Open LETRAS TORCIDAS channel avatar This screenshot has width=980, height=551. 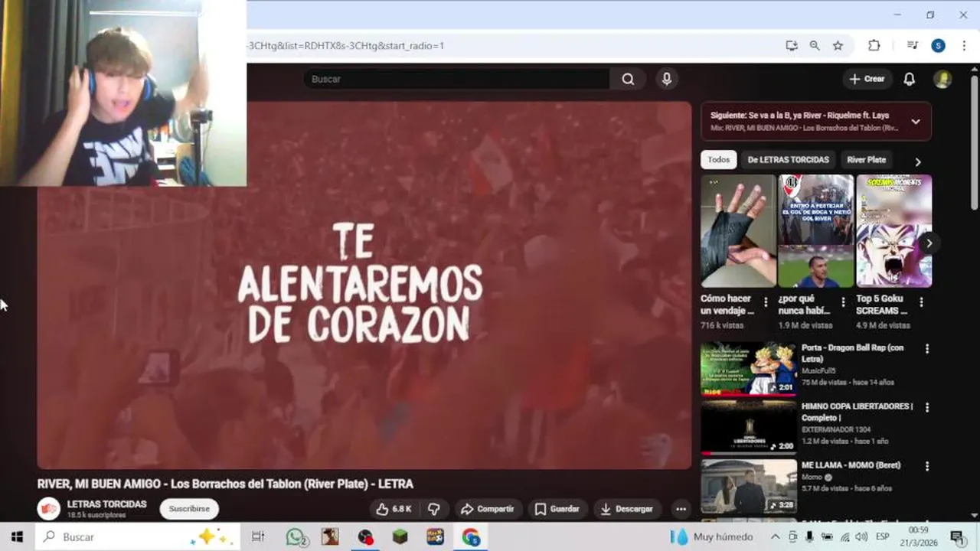click(49, 508)
